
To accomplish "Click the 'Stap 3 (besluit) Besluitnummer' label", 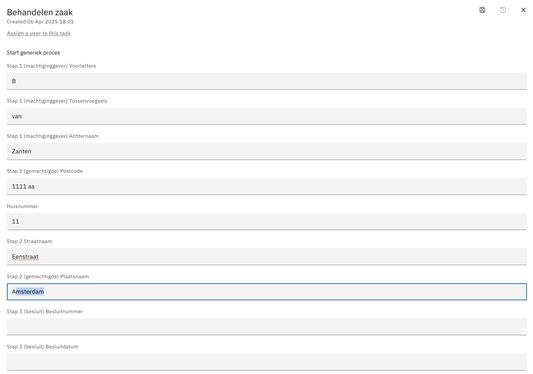I will pyautogui.click(x=45, y=311).
